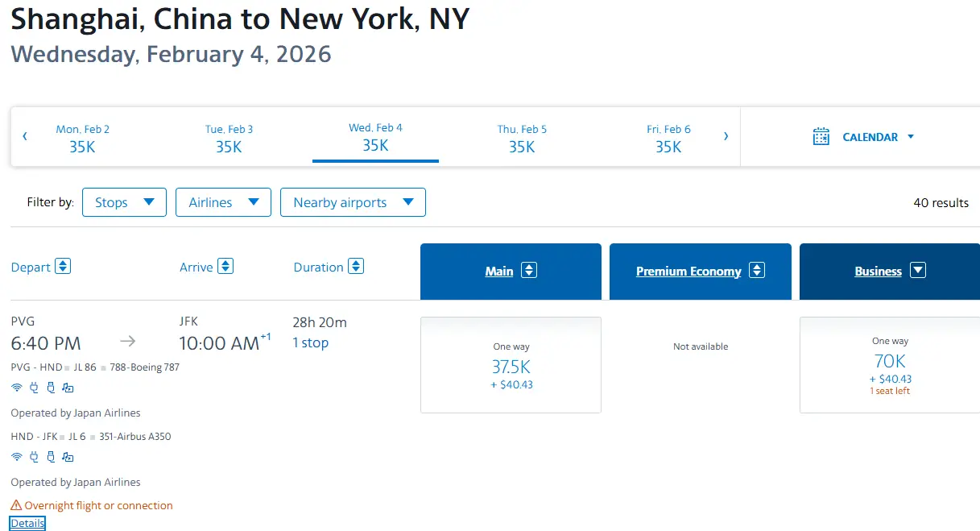Switch to the Mon, Feb 2 date tab
The width and height of the screenshot is (980, 531).
(x=82, y=138)
